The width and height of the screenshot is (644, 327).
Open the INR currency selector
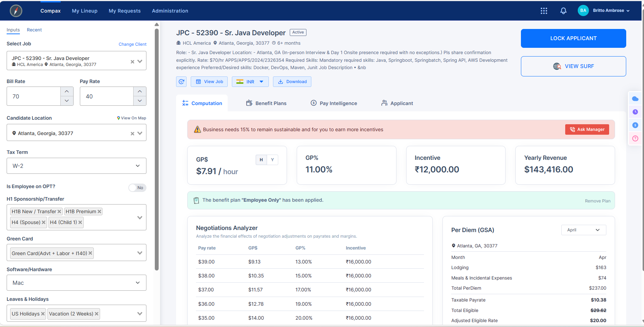[x=250, y=81]
